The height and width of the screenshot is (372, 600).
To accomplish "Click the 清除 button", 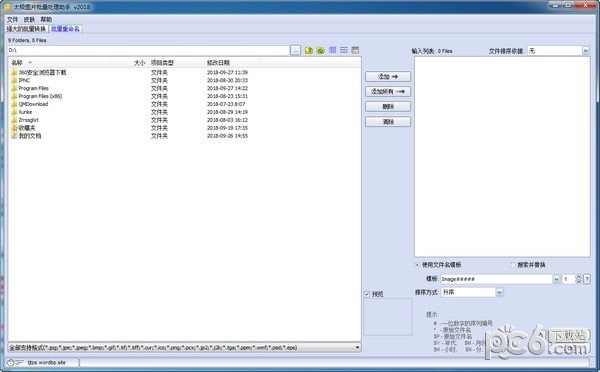I will tap(388, 122).
